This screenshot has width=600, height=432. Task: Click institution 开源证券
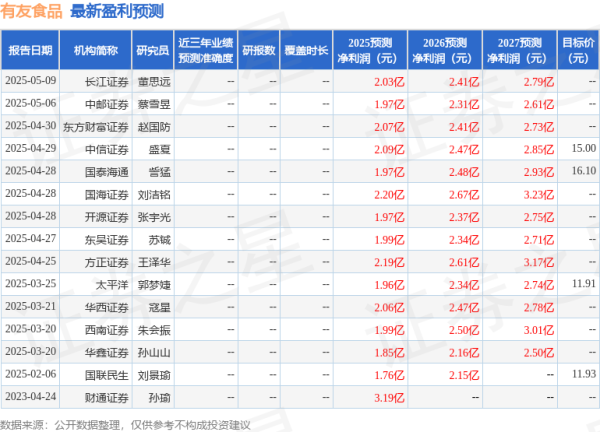click(x=106, y=217)
